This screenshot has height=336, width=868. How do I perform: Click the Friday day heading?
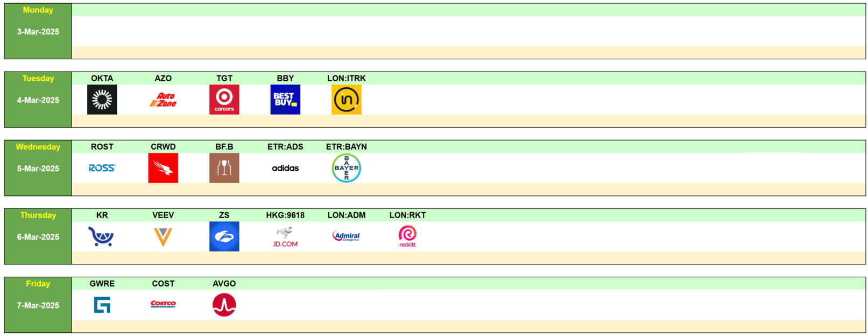pos(38,283)
